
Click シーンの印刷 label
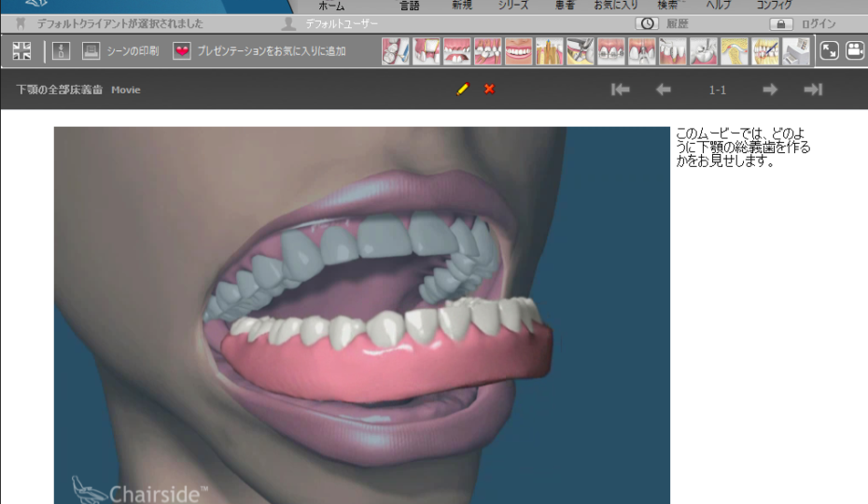pyautogui.click(x=133, y=51)
